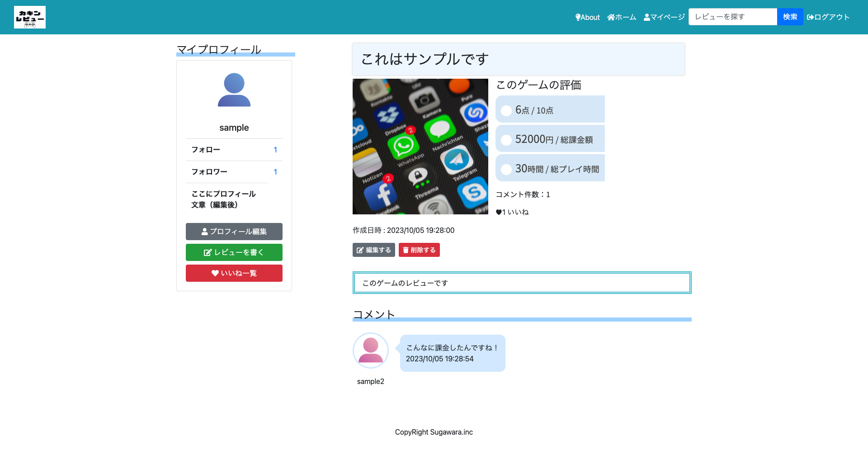Click the game screenshot image in the review
This screenshot has height=450, width=868.
click(420, 146)
